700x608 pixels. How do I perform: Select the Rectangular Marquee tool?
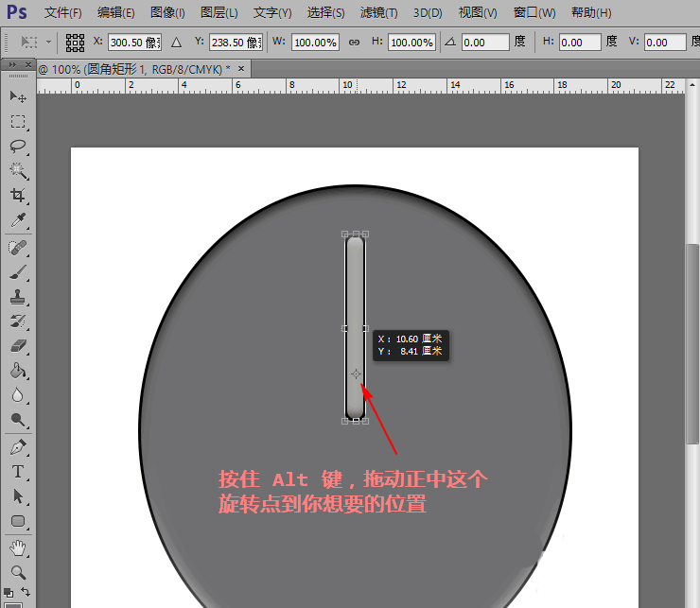[18, 121]
